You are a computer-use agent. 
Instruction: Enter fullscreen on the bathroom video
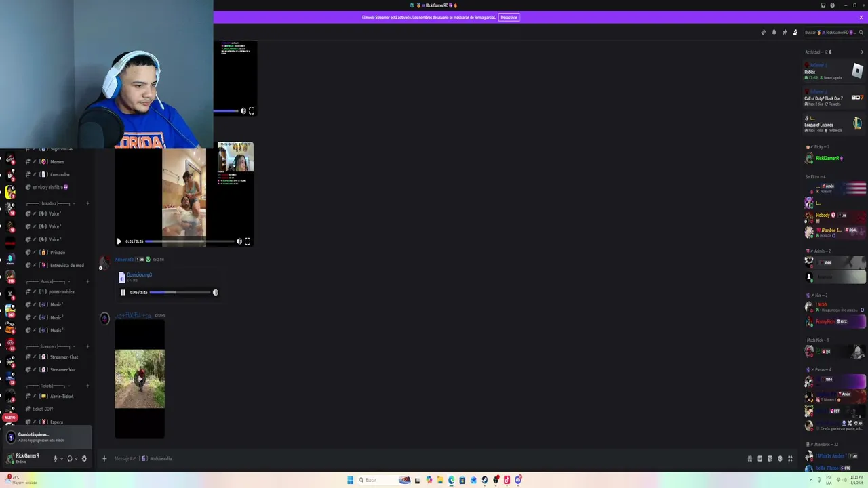point(248,241)
